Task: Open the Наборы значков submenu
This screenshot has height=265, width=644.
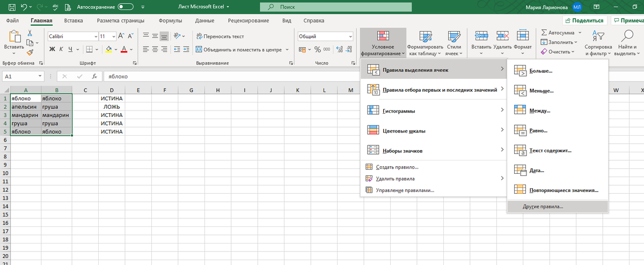Action: click(x=434, y=150)
